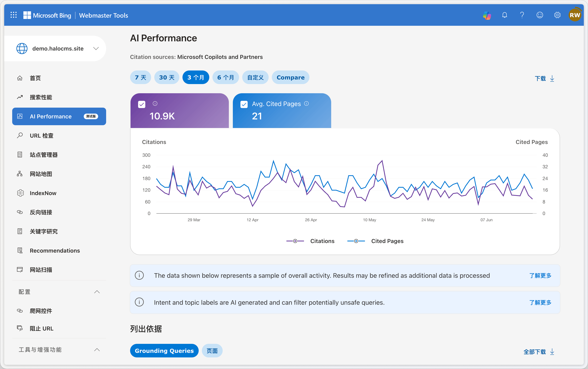Image resolution: width=588 pixels, height=369 pixels.
Task: Click the 21 average cited pages value
Action: coord(257,116)
